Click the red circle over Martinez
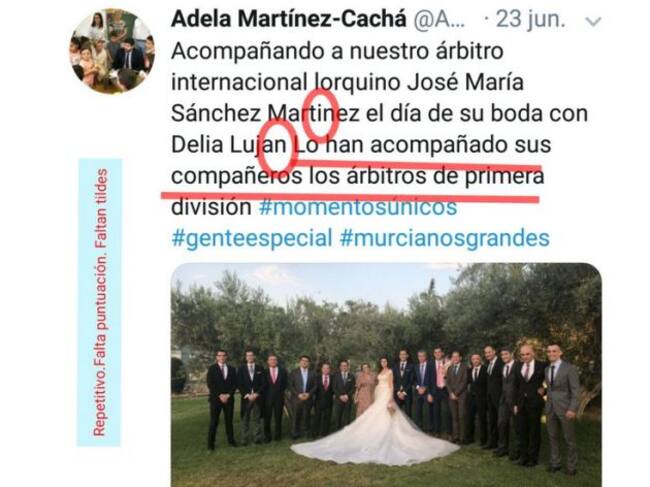The height and width of the screenshot is (487, 650). (x=320, y=114)
